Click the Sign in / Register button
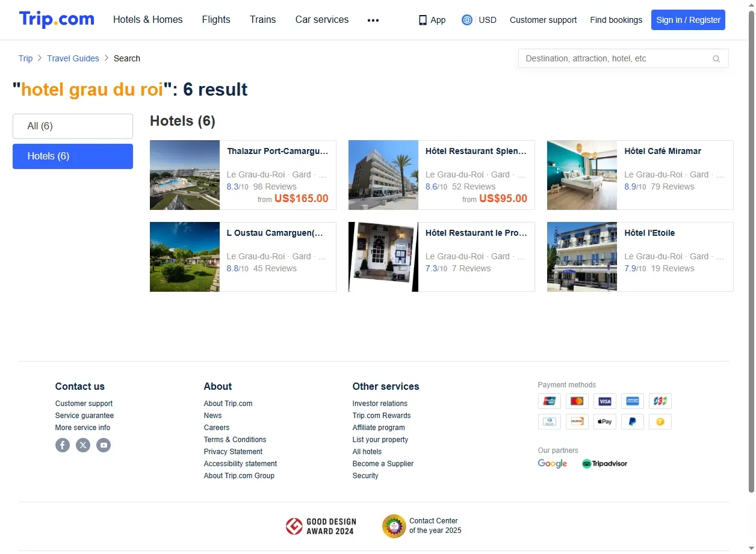Viewport: 756px width, 554px height. 688,20
